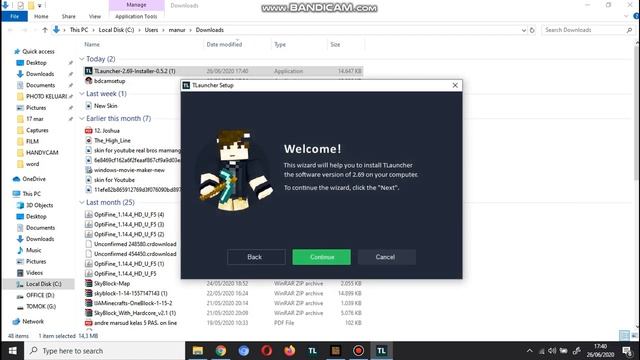Select This PC in the navigation pane

pos(31,193)
